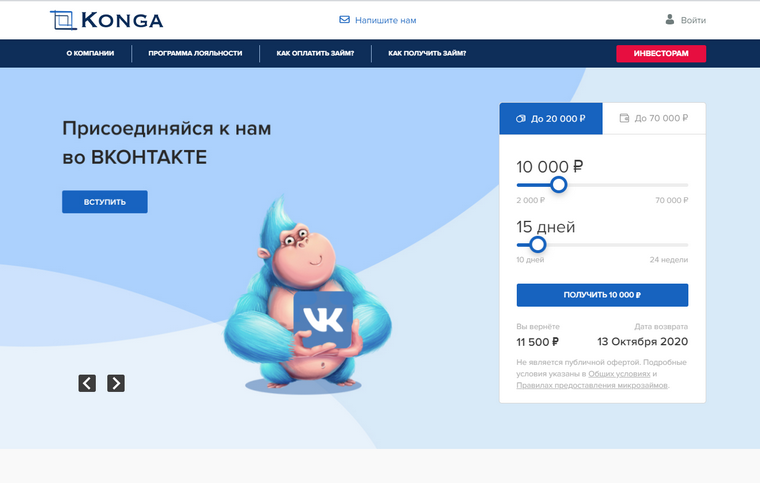Open КАК ОПЛАТИТЬ ЗАЙМ? page
The width and height of the screenshot is (760, 483).
pos(315,53)
